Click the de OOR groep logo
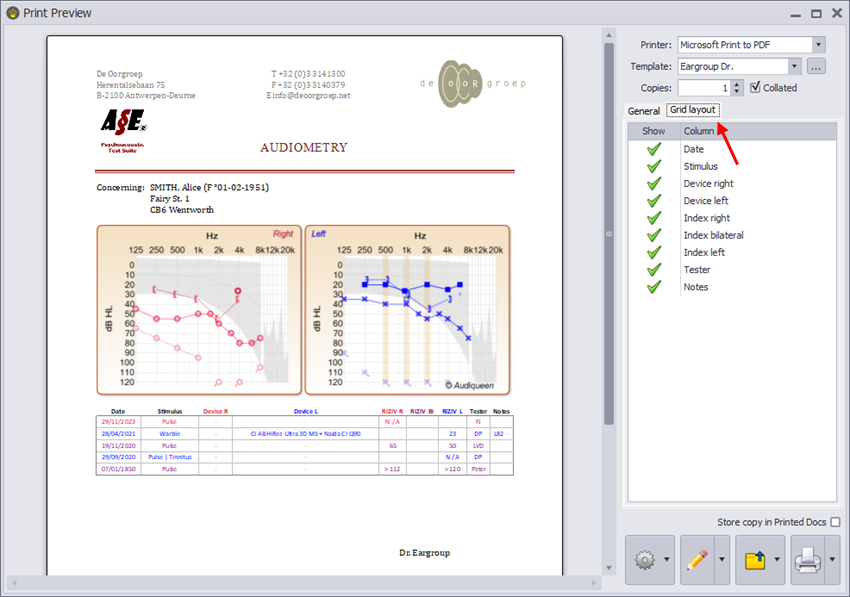This screenshot has width=850, height=597. tap(473, 84)
